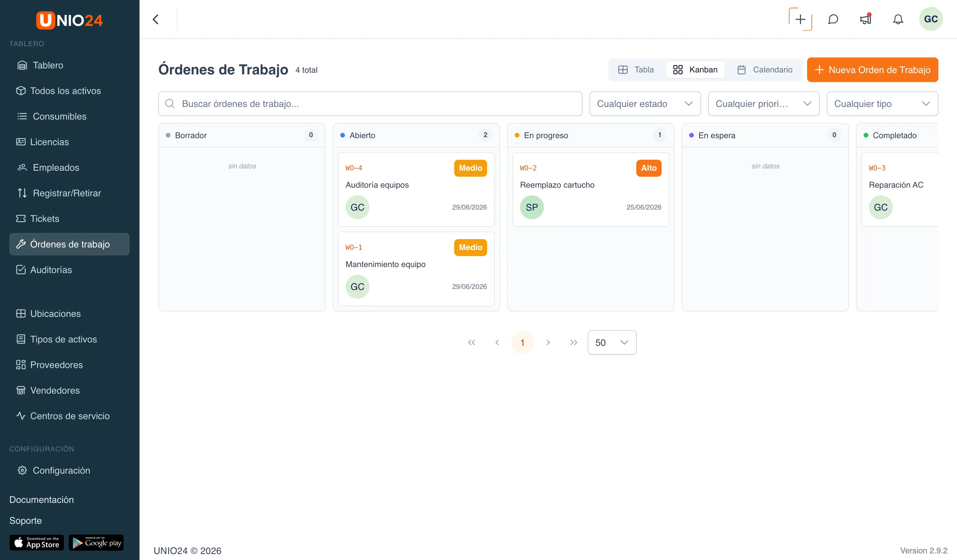Screen dimensions: 957x560
Task: Click the UNIO24 logo
Action: 69,20
